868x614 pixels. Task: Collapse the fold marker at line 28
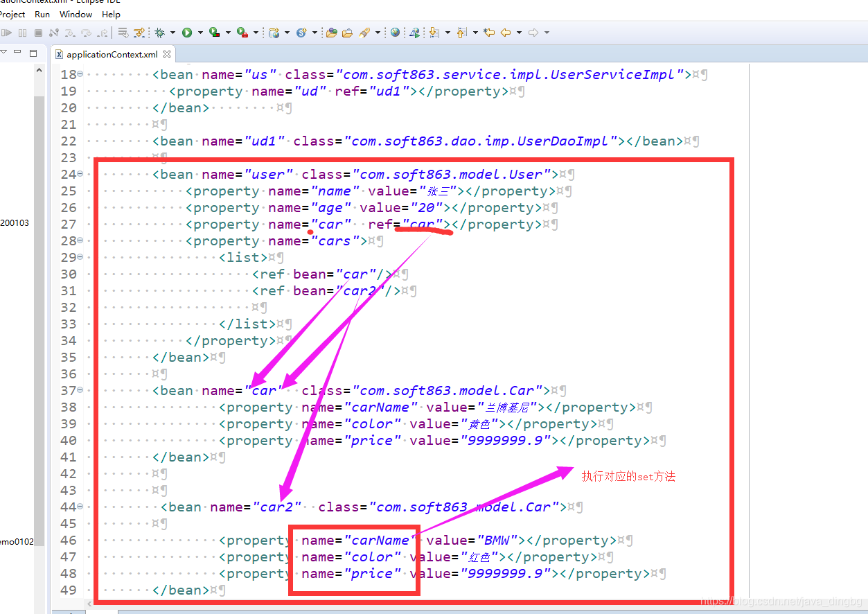click(x=80, y=241)
